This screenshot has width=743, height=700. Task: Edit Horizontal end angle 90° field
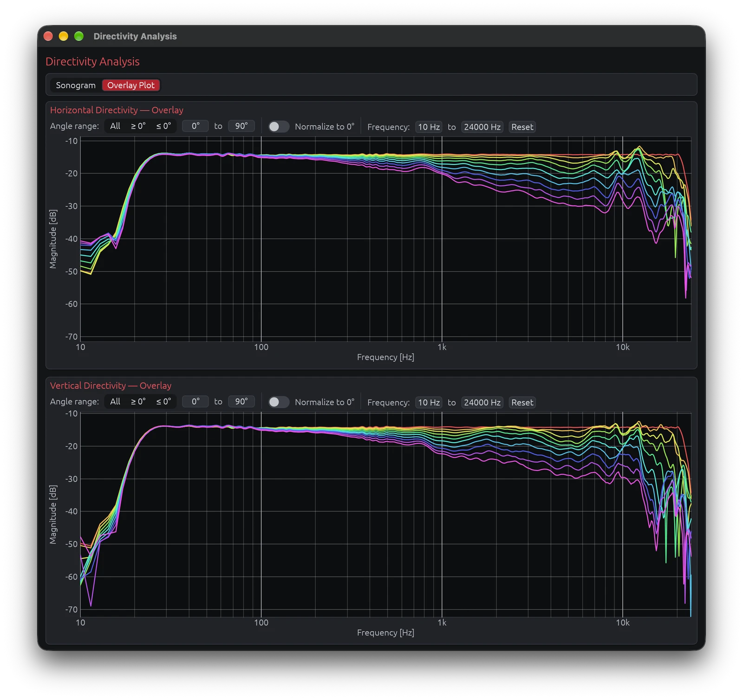[241, 126]
